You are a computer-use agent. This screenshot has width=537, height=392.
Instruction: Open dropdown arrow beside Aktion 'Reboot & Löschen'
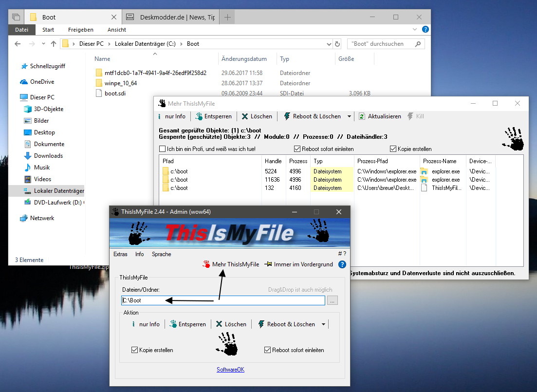pos(323,324)
